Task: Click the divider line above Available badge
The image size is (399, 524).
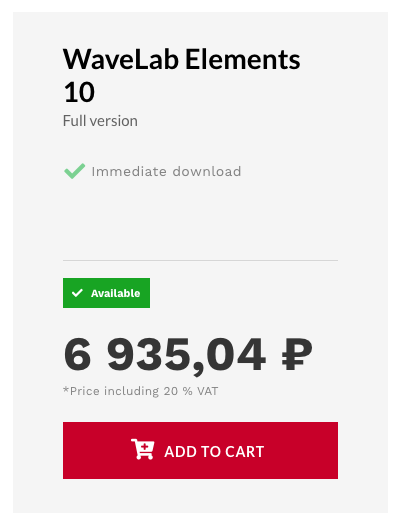Action: point(200,260)
